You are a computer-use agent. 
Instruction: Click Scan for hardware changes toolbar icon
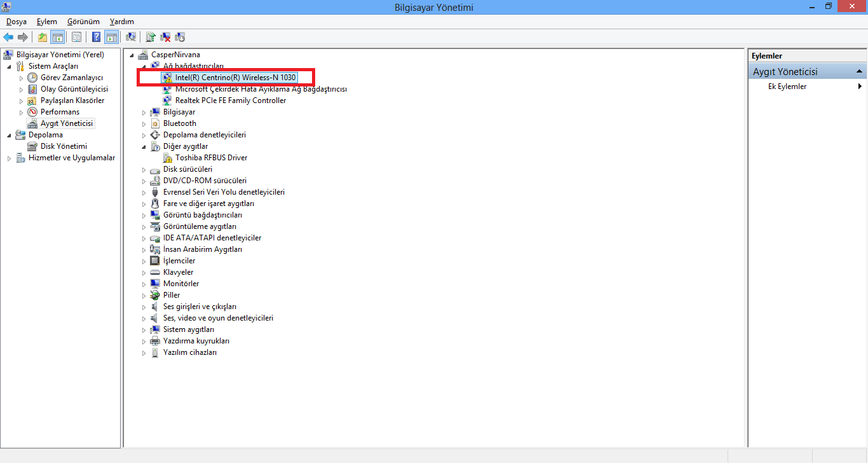click(x=131, y=37)
